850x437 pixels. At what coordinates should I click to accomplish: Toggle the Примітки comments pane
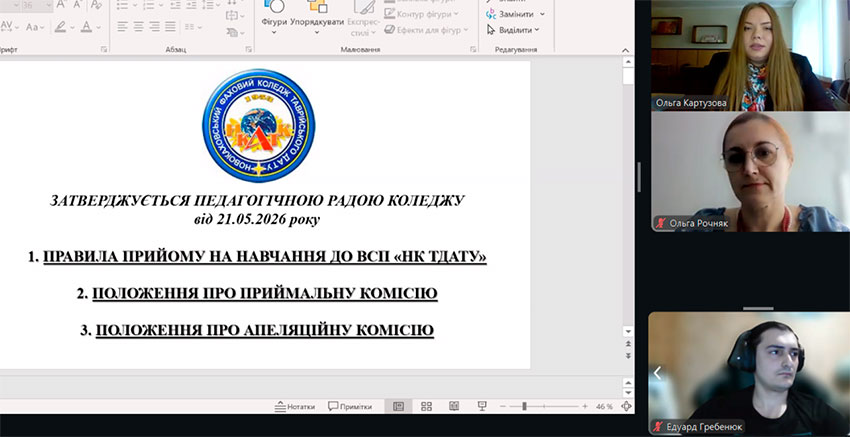pyautogui.click(x=350, y=406)
